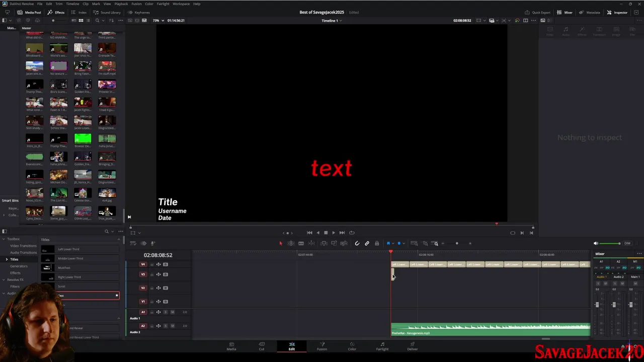Go to first frame in viewer
Screen dimensions: 644x362
point(309,233)
